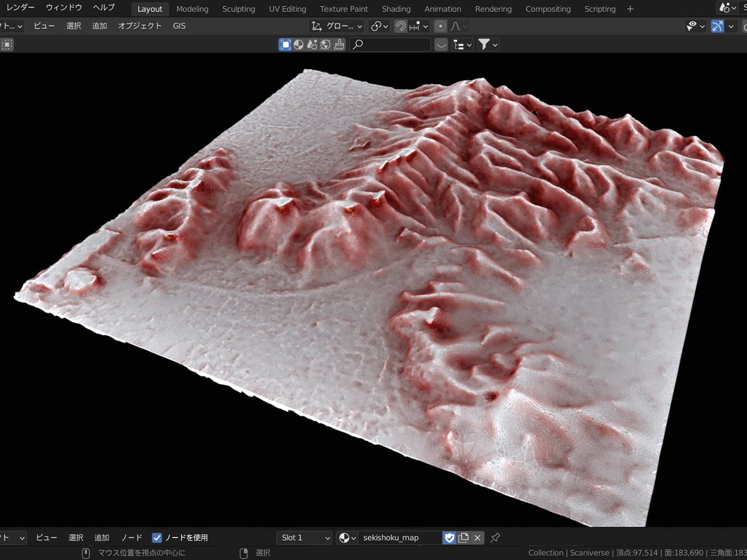Click the brush icon next to globe
Viewport: 747px width, 560px height.
point(339,44)
